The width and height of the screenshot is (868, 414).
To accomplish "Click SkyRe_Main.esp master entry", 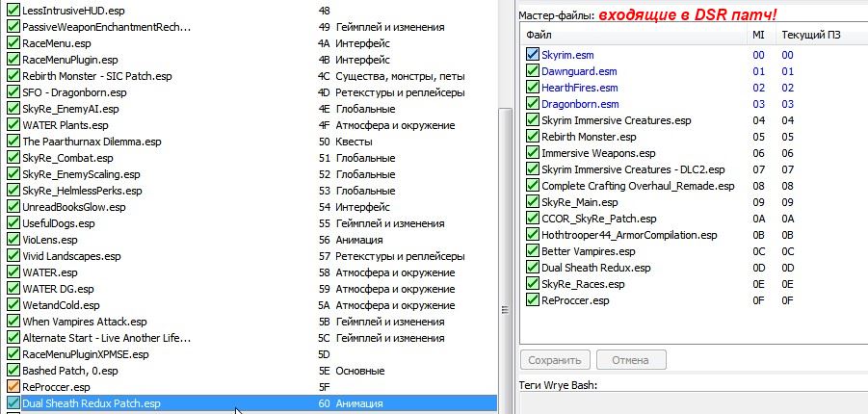I will tap(580, 202).
